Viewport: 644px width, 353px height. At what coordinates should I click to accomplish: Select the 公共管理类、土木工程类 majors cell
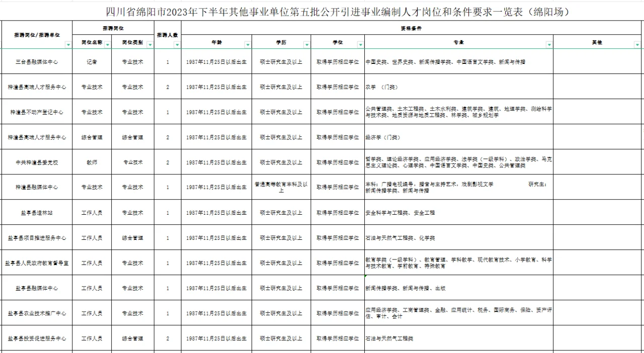tap(459, 112)
